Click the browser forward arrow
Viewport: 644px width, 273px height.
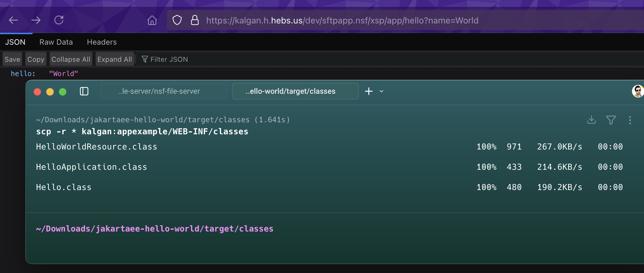36,20
